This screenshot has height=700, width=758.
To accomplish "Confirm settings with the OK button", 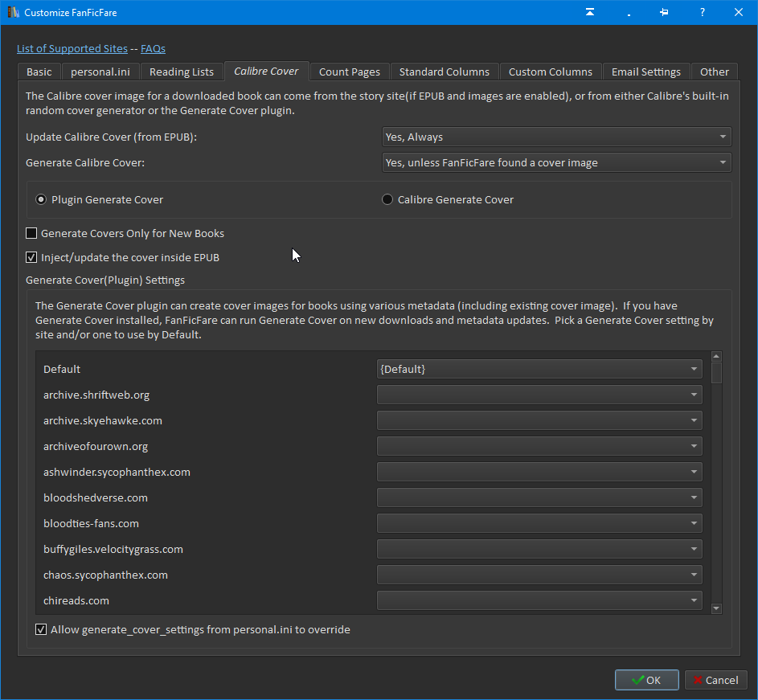I will (x=646, y=680).
